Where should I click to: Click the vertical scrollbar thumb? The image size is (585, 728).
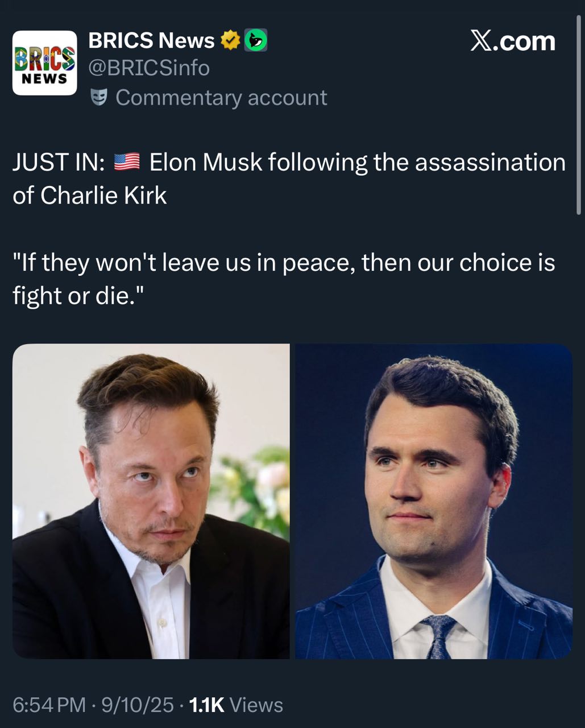[x=579, y=114]
